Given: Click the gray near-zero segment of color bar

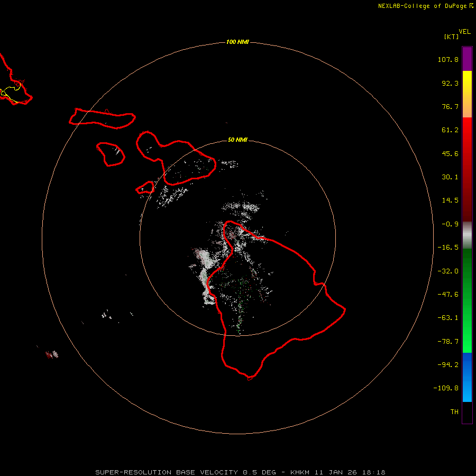Looking at the screenshot, I should tap(467, 235).
